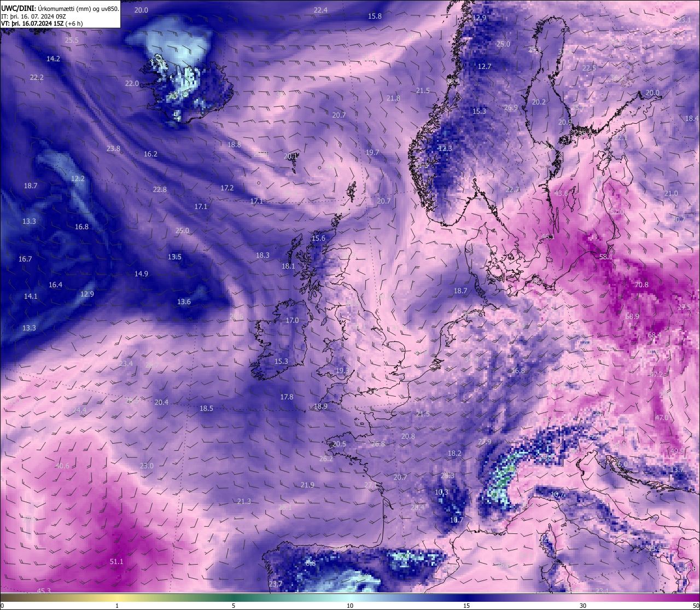Click the 12.3 value over southern Norway

446,148
